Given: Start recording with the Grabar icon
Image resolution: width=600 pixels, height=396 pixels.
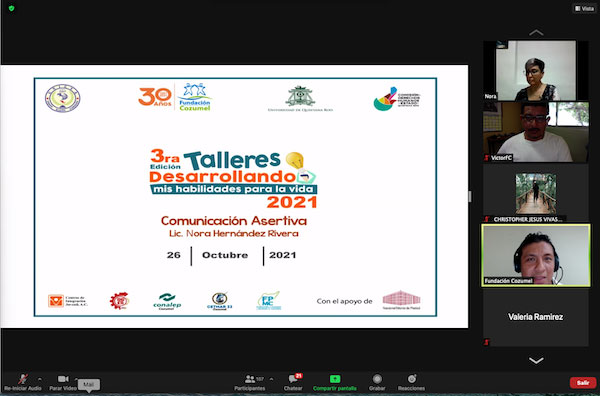Looking at the screenshot, I should pos(377,379).
